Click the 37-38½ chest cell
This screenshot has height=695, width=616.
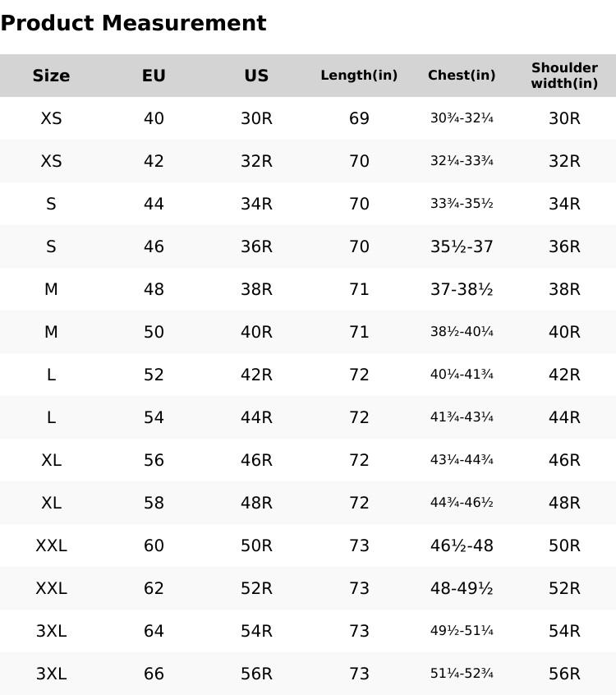pos(462,289)
